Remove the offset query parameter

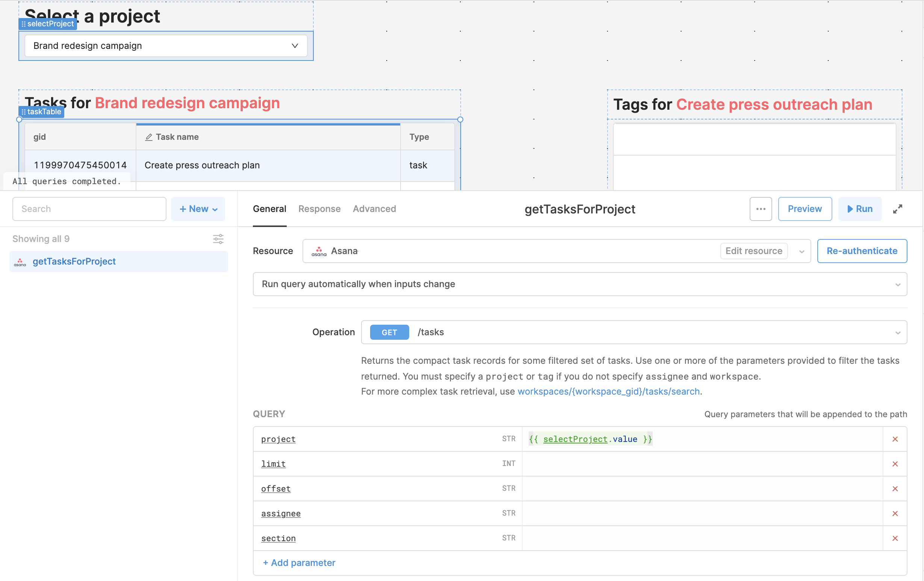coord(895,489)
